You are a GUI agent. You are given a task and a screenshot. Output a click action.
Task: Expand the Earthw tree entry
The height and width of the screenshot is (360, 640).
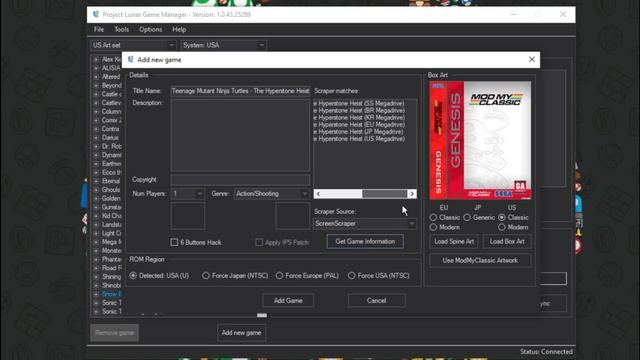[x=96, y=164]
